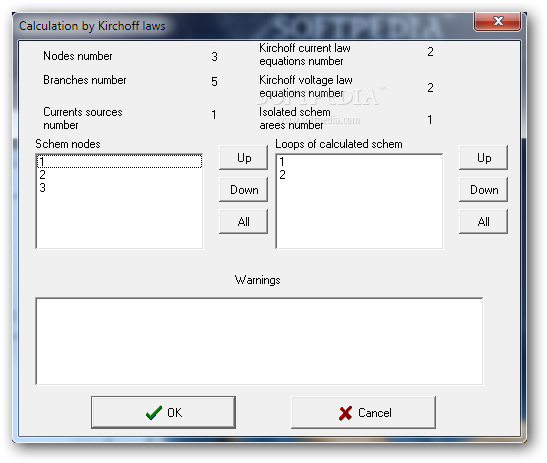The height and width of the screenshot is (463, 547).
Task: Click the branches count value 5
Action: (x=214, y=82)
